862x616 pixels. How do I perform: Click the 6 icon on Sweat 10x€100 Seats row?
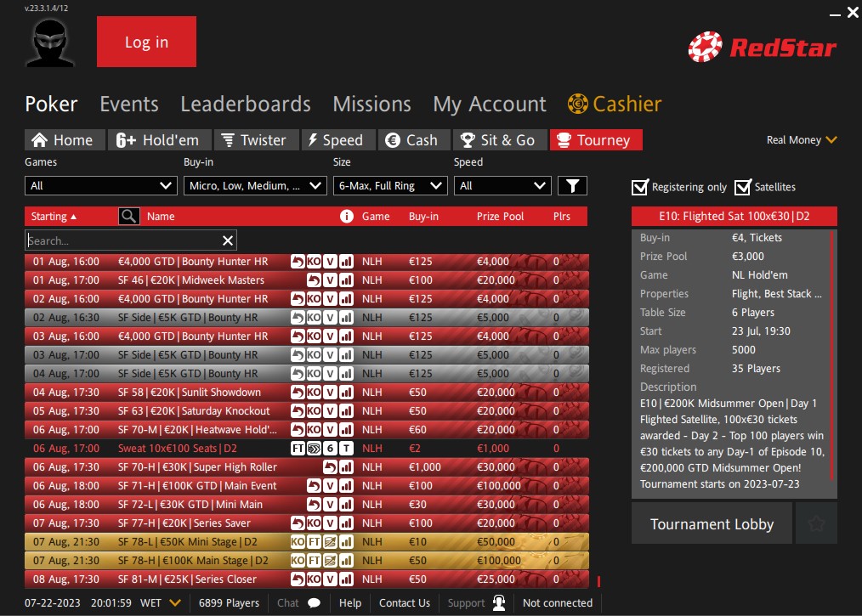click(x=330, y=449)
